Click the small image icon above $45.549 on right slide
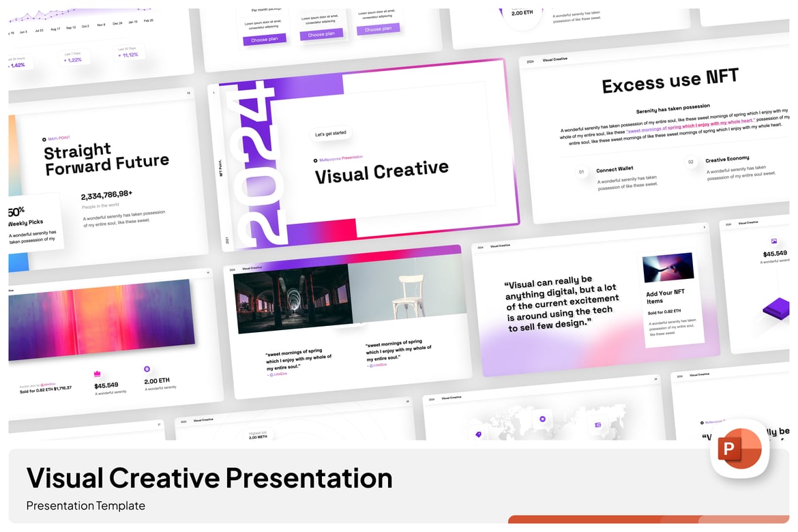Screen dimensions: 798x532 click(774, 241)
